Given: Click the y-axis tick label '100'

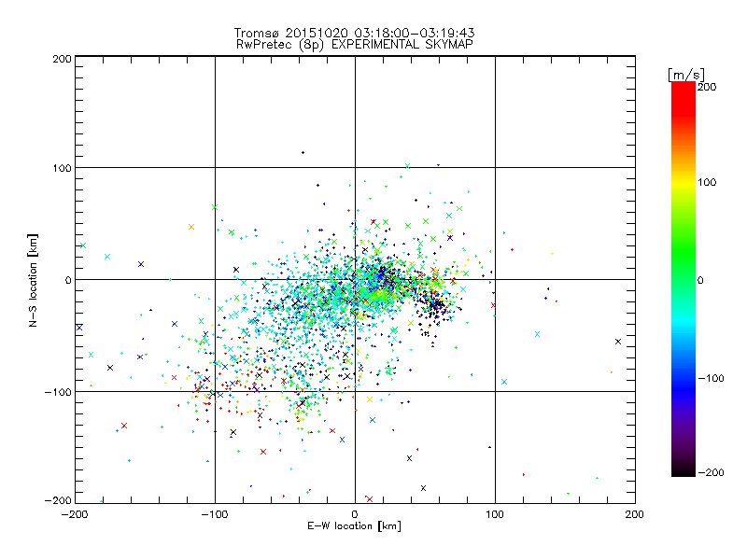Looking at the screenshot, I should point(62,169).
